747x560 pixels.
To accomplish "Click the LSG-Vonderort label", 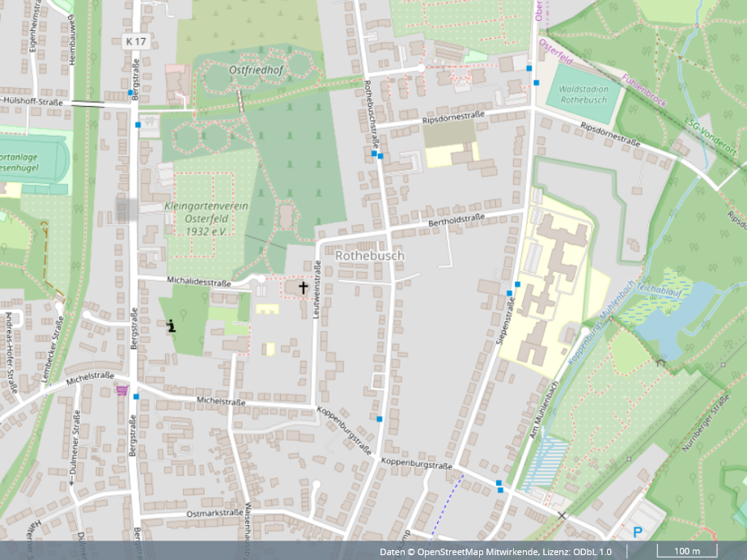I will 711,136.
